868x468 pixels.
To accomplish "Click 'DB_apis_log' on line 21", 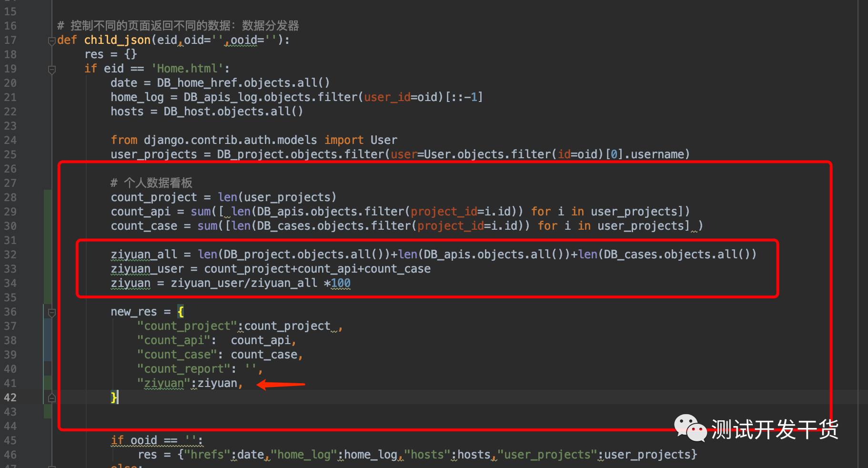I will coord(220,97).
